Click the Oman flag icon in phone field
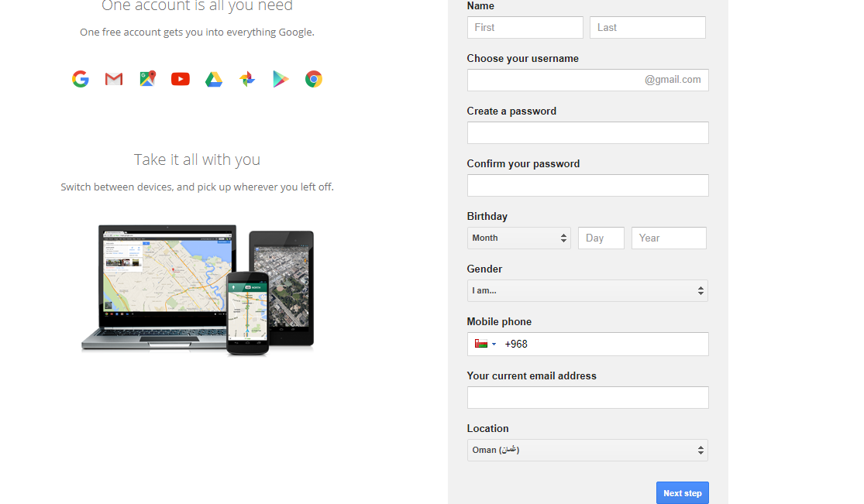Screen dimensions: 864x504 click(481, 344)
